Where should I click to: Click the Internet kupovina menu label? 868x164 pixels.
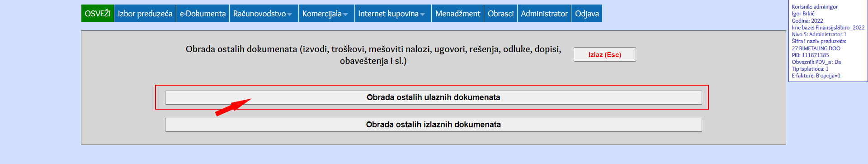coord(388,14)
